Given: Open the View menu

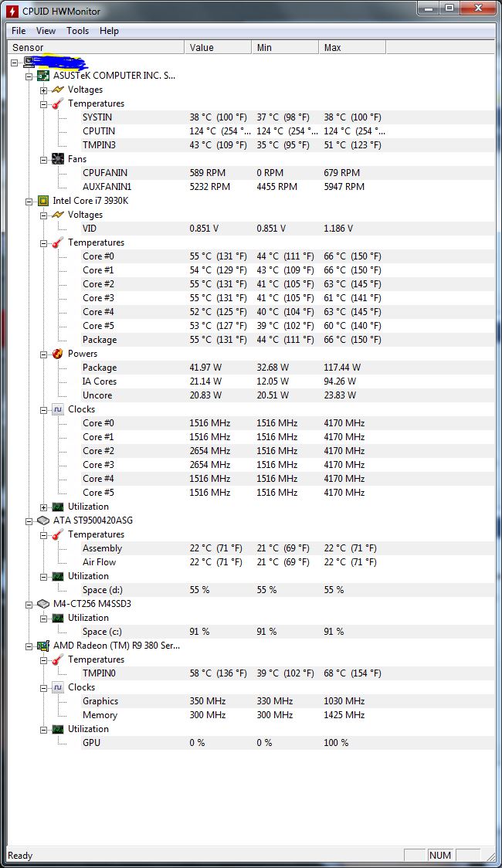Looking at the screenshot, I should pos(46,30).
